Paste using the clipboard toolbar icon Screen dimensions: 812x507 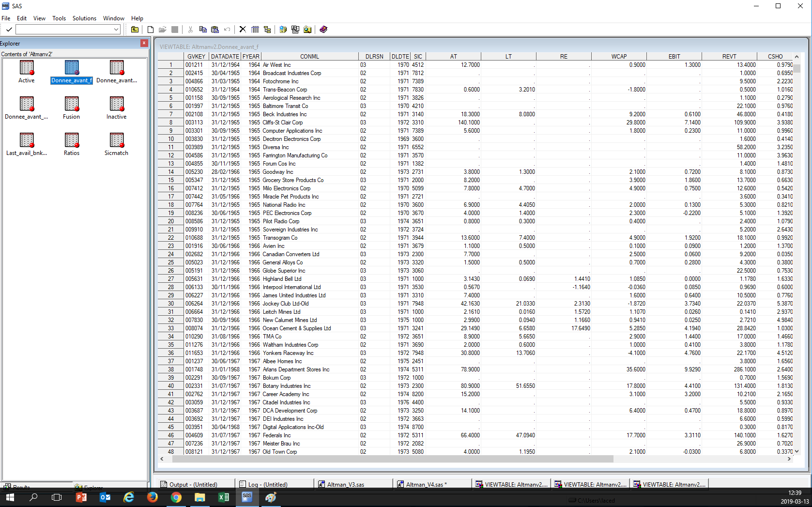coord(214,29)
